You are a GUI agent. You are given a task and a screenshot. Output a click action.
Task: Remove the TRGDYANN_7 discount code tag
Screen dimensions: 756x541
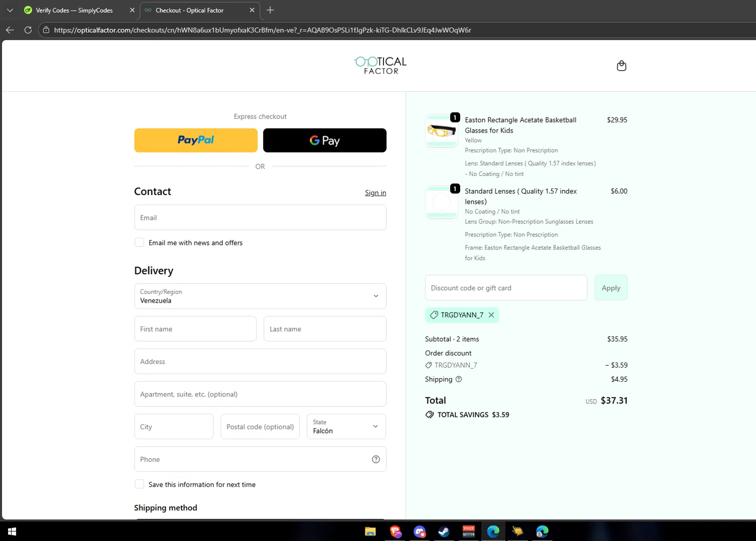tap(491, 315)
